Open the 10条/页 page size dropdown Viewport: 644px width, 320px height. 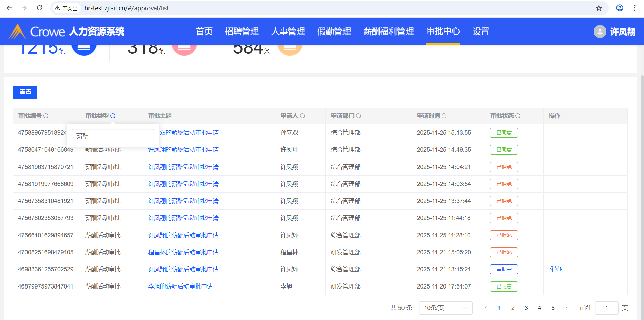coord(445,308)
